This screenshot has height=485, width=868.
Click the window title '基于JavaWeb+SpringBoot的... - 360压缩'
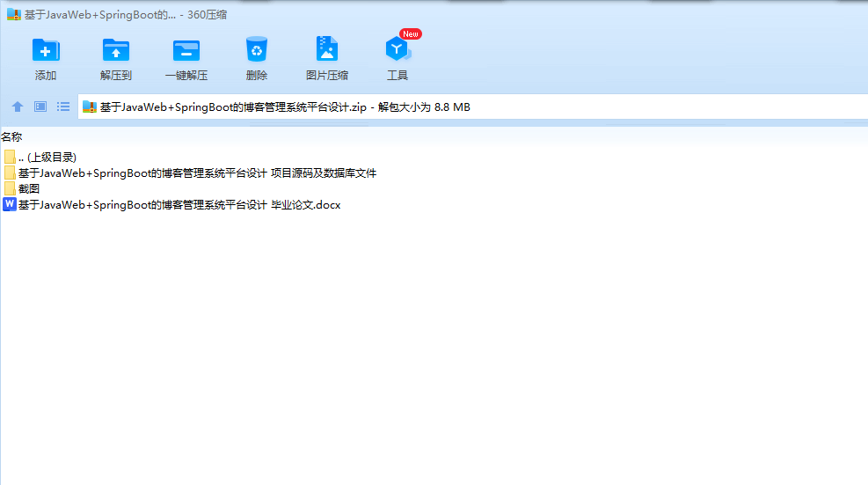(x=126, y=15)
